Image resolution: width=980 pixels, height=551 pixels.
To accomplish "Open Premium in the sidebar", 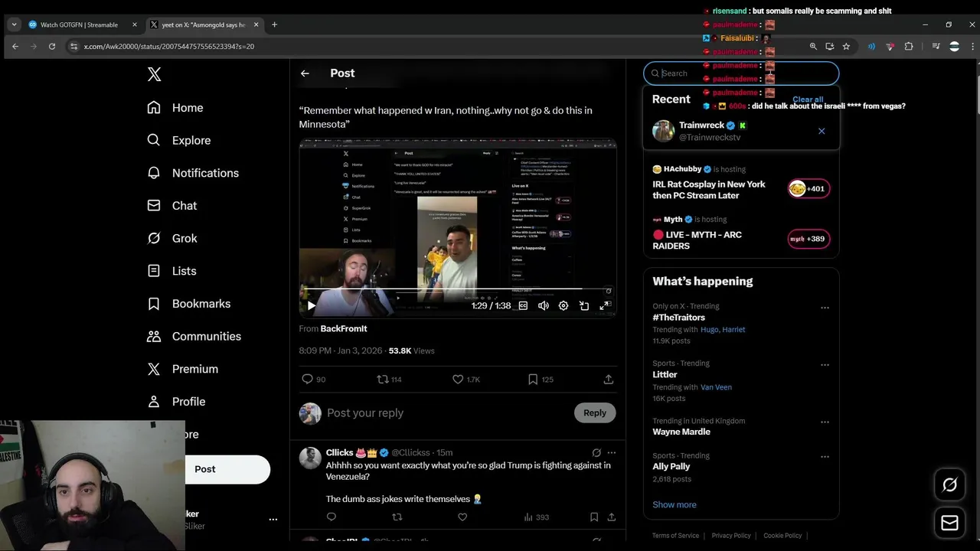I will pos(182,369).
